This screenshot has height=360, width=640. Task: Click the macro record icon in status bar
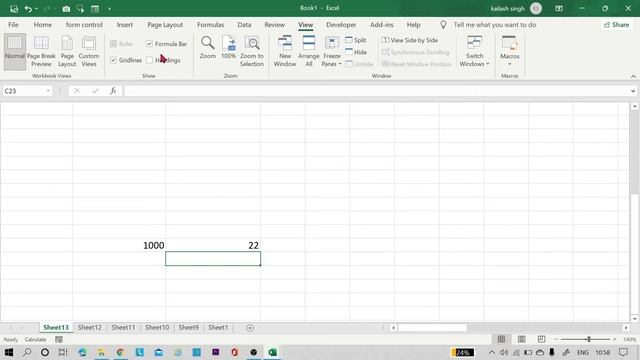point(59,340)
